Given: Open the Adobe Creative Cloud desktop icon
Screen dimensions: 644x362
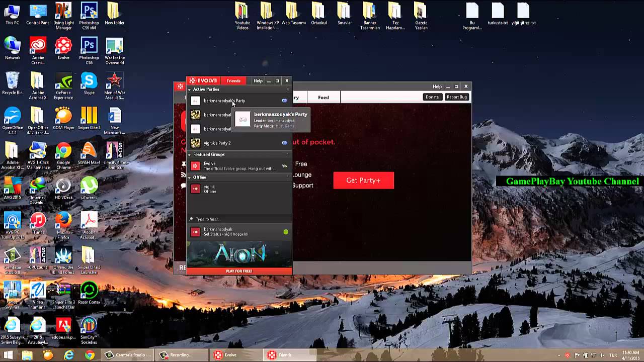Looking at the screenshot, I should click(x=38, y=51).
